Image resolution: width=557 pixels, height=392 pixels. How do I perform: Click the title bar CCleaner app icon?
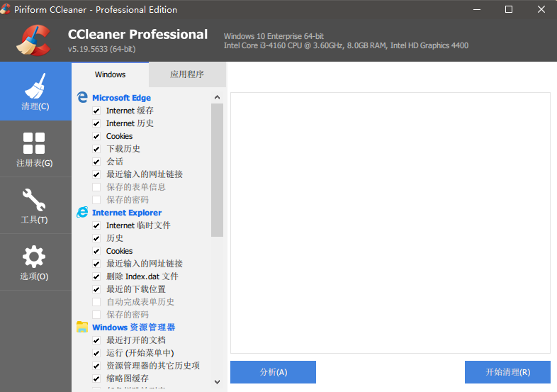(x=5, y=9)
